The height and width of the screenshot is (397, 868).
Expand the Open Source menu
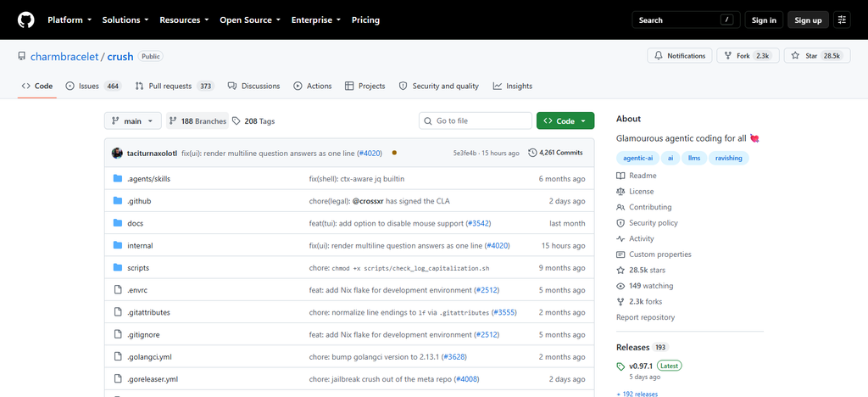251,20
